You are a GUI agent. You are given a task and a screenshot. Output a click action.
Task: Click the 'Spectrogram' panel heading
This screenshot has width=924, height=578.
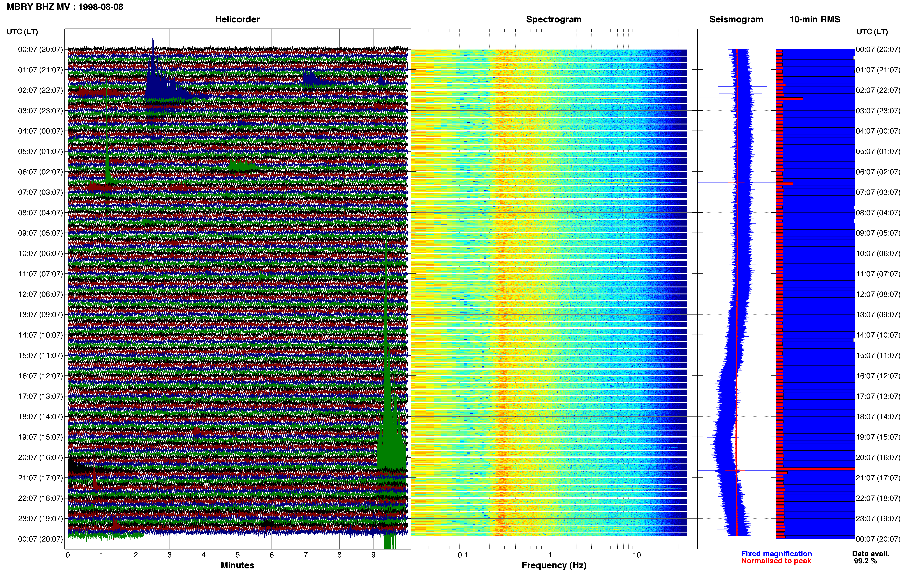pos(554,20)
